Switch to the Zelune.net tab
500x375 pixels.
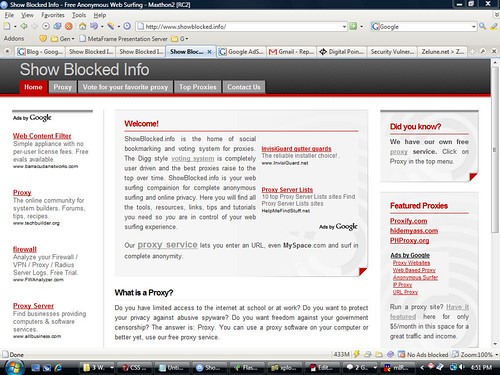pyautogui.click(x=442, y=52)
